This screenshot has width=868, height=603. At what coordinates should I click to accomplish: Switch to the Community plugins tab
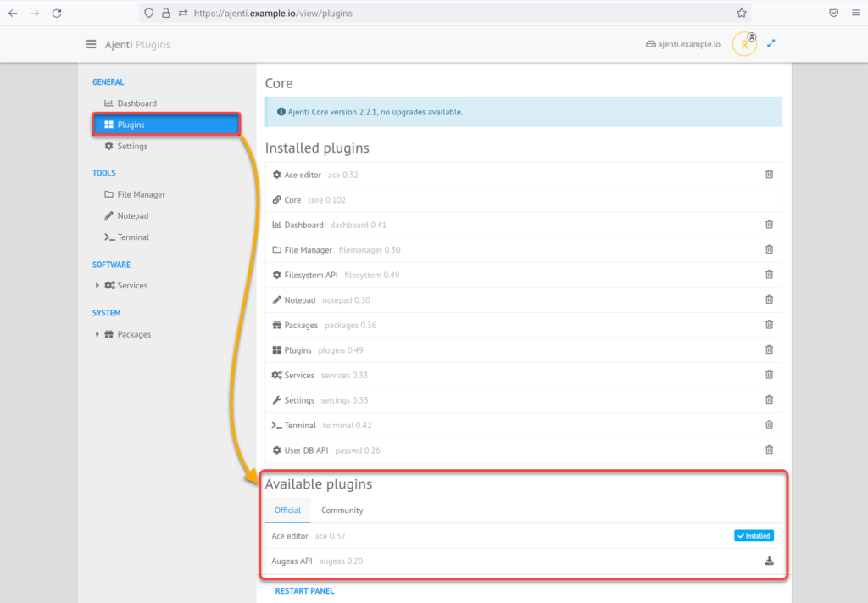pyautogui.click(x=342, y=510)
